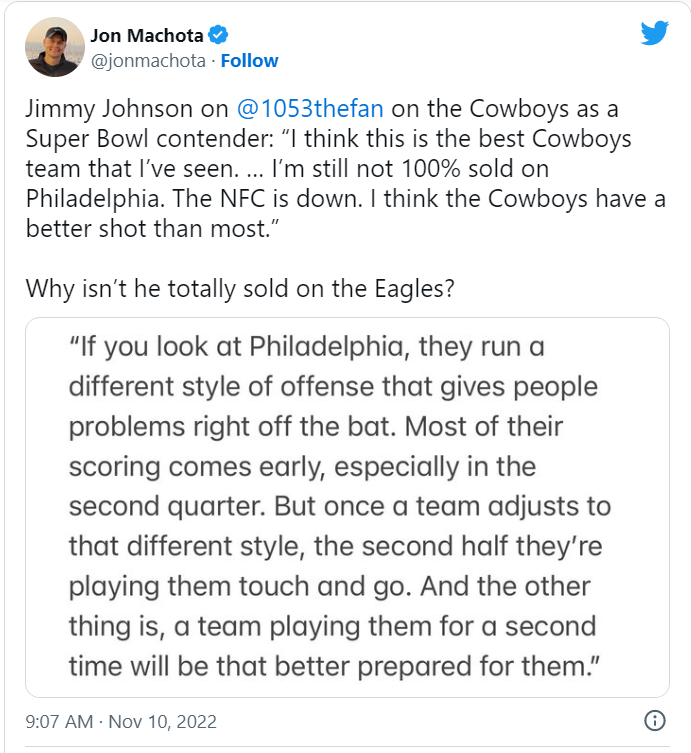Follow Jon Machota's account
The image size is (691, 753).
point(249,60)
